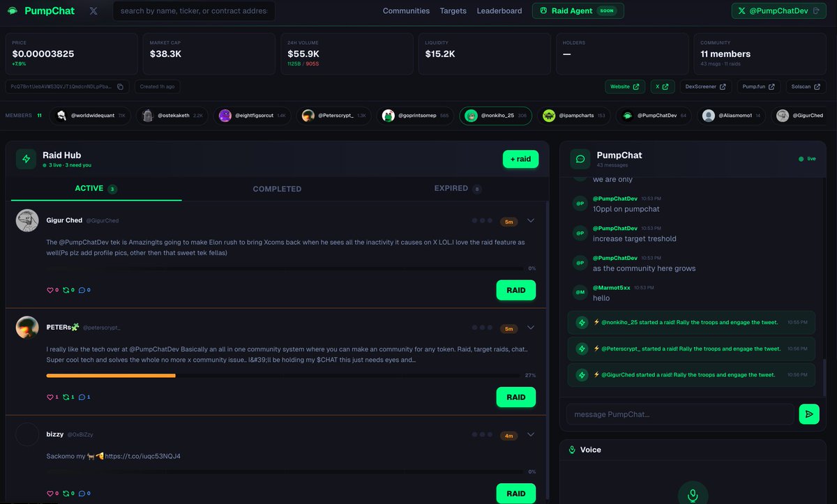
Task: Select member chip @eightfigsorcut
Action: click(x=252, y=116)
